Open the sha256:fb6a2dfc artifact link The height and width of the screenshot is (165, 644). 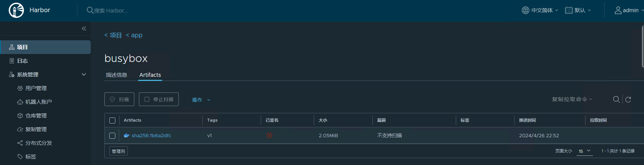[151, 135]
